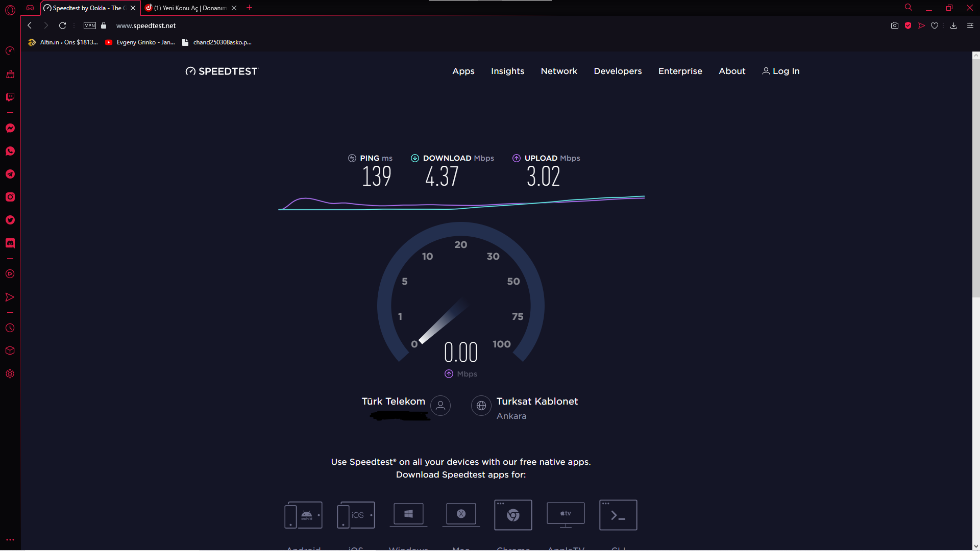Click the Android app icon

coord(304,515)
